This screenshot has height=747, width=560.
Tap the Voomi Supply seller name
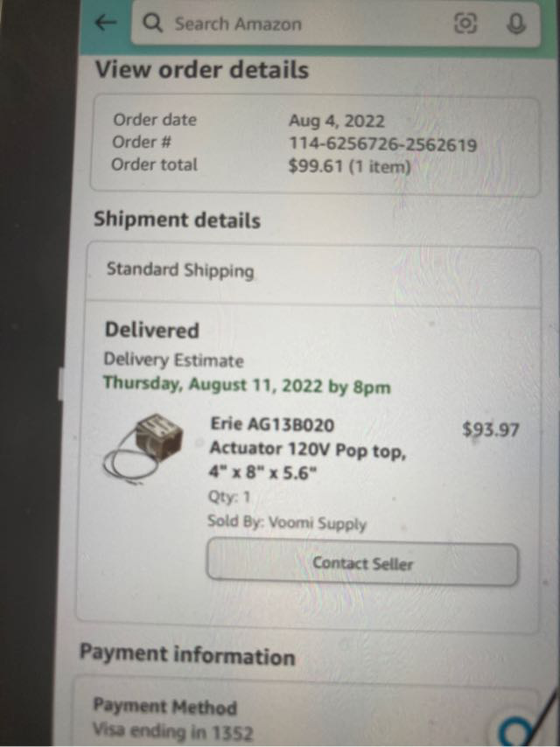click(318, 523)
